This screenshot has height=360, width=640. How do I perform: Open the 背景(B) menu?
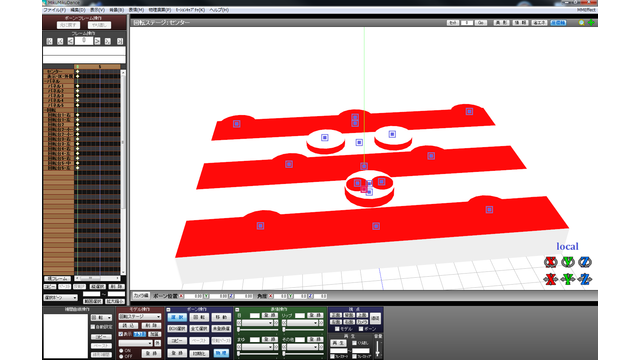tap(117, 10)
